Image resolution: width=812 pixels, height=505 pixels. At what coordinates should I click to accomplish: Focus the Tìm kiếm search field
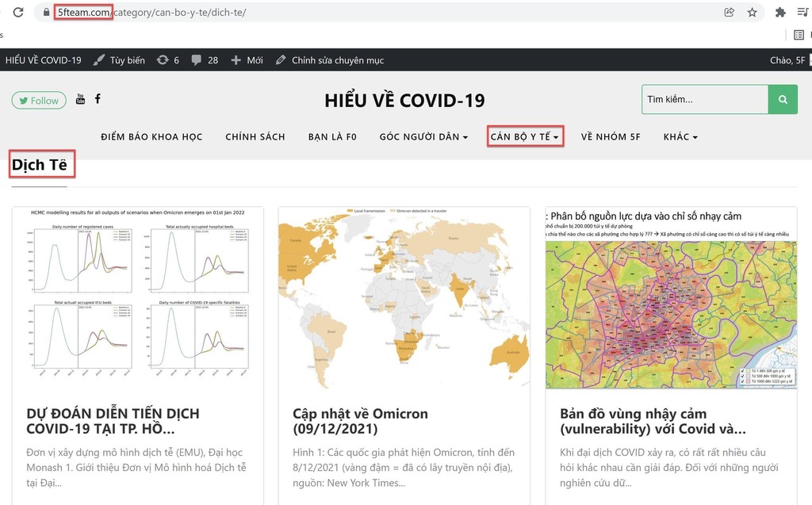[x=705, y=99]
